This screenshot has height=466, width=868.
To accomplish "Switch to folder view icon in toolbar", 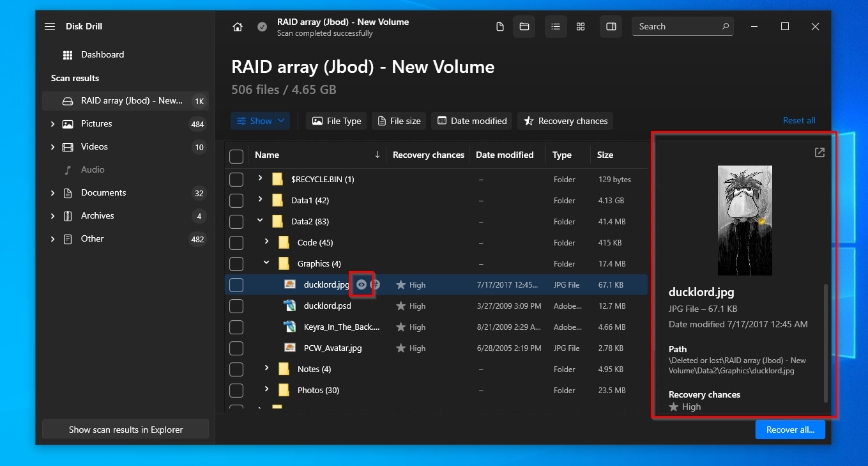I will (x=524, y=27).
